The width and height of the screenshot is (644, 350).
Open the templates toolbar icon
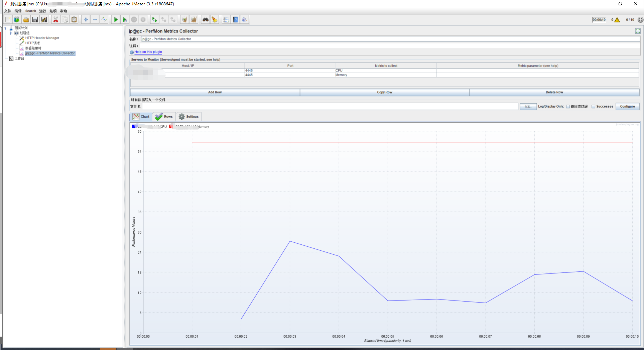tap(17, 20)
